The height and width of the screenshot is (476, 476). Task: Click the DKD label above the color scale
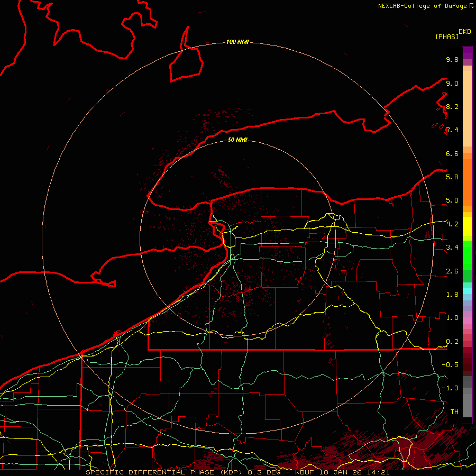pyautogui.click(x=465, y=31)
